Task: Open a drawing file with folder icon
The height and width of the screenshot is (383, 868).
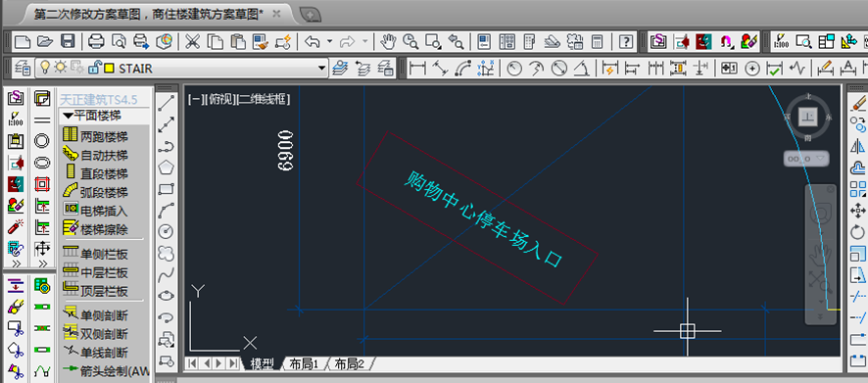Action: pos(45,41)
